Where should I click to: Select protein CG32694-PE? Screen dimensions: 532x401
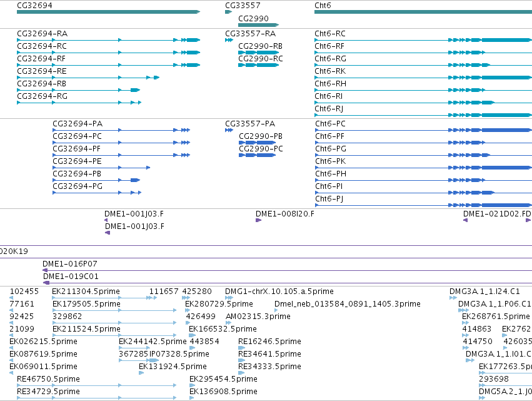coord(101,168)
